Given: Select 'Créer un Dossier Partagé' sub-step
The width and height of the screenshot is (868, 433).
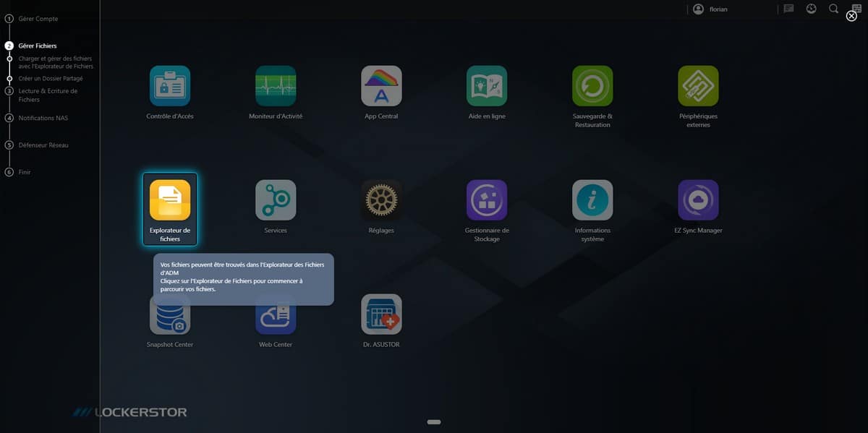Looking at the screenshot, I should pos(51,78).
